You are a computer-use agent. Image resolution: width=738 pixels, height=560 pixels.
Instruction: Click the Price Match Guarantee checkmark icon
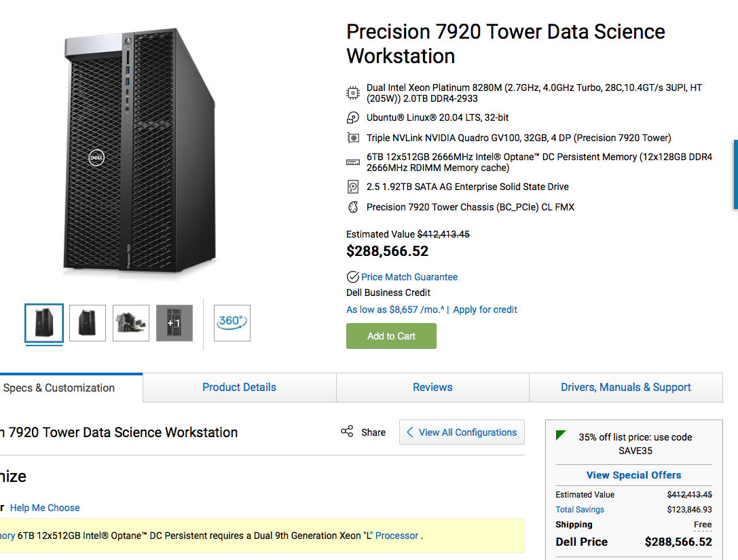point(352,277)
